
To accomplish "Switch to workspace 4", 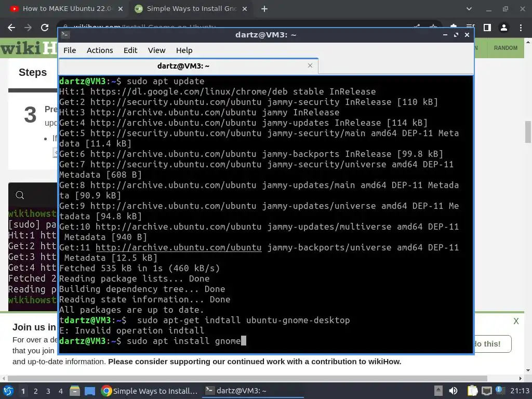I will tap(61, 391).
